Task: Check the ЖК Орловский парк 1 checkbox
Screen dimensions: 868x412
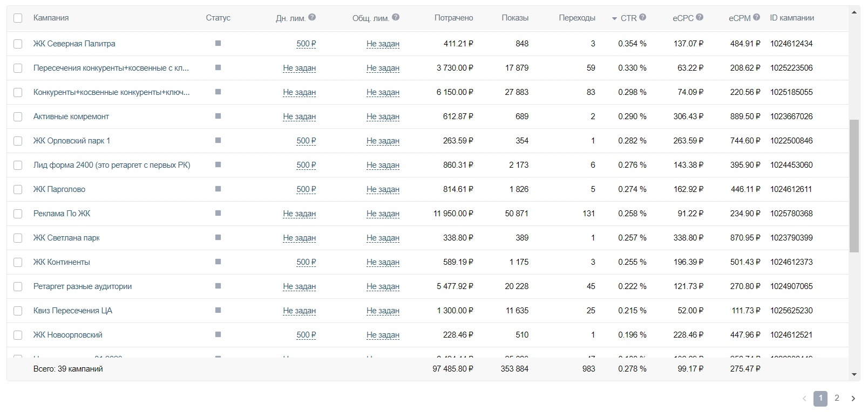Action: pyautogui.click(x=18, y=141)
